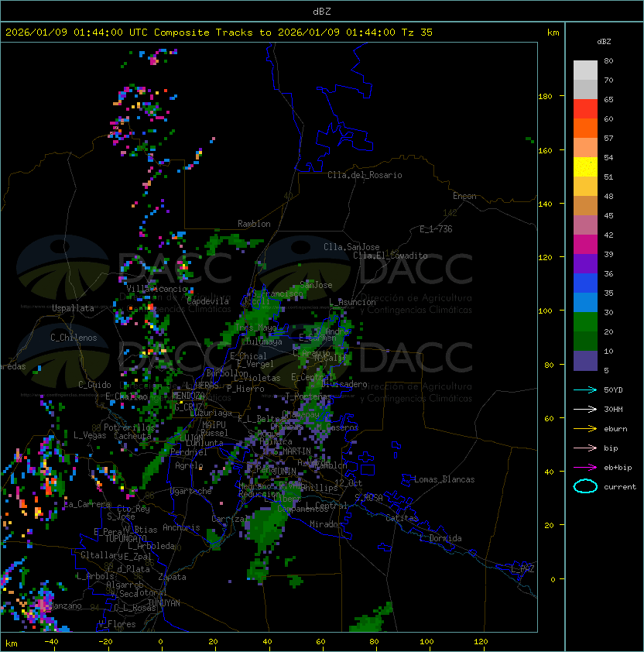Click the 'Agrelo' map label
This screenshot has height=652, width=644.
[189, 465]
